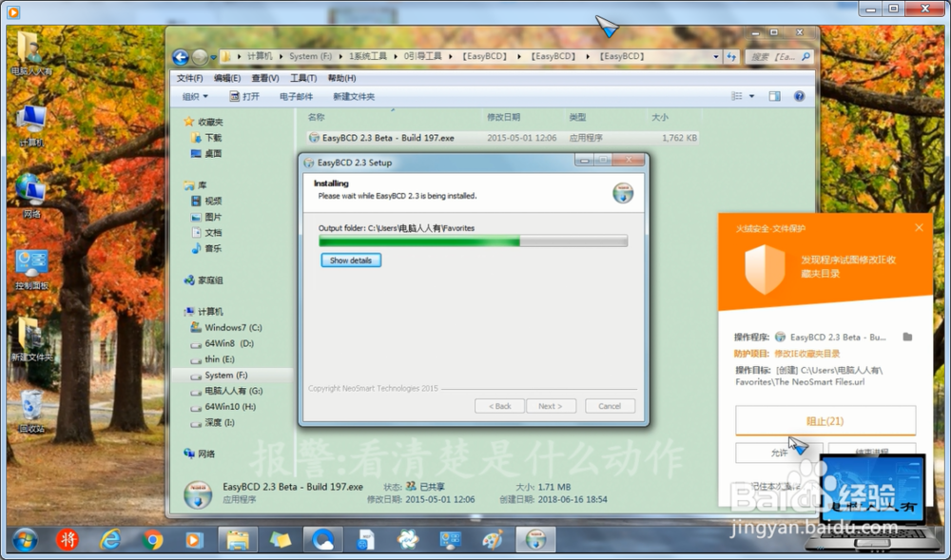The height and width of the screenshot is (560, 951).
Task: Sort files by the 修改日期 column header
Action: pos(503,117)
